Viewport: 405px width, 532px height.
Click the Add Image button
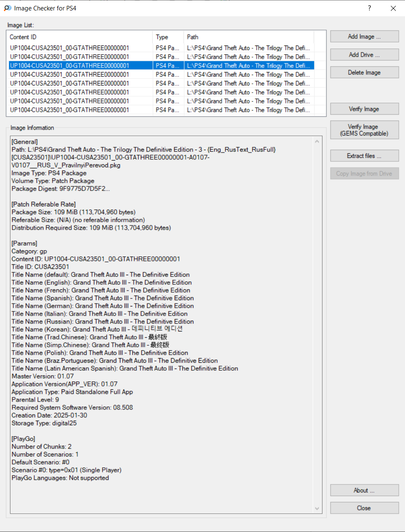click(x=365, y=37)
